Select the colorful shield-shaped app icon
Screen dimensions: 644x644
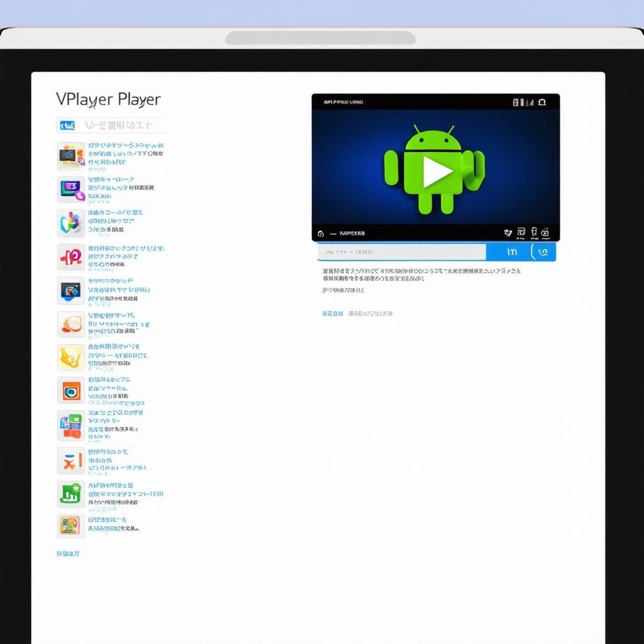tap(70, 223)
